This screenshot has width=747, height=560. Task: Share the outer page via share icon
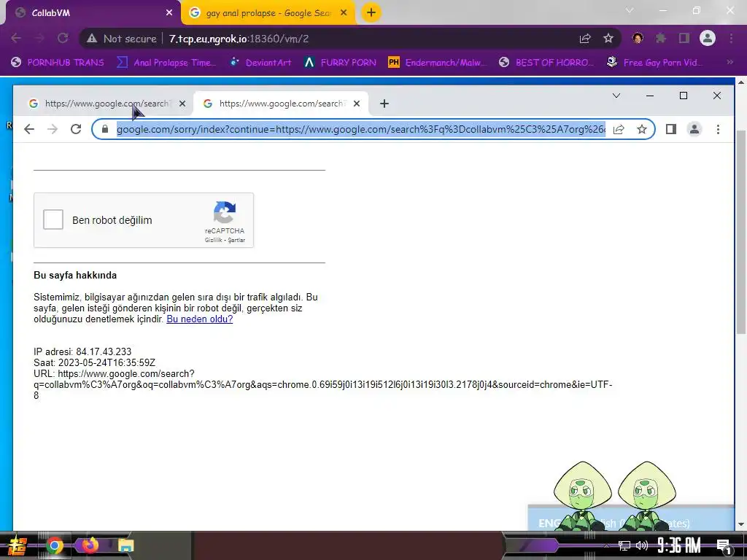[x=585, y=39]
